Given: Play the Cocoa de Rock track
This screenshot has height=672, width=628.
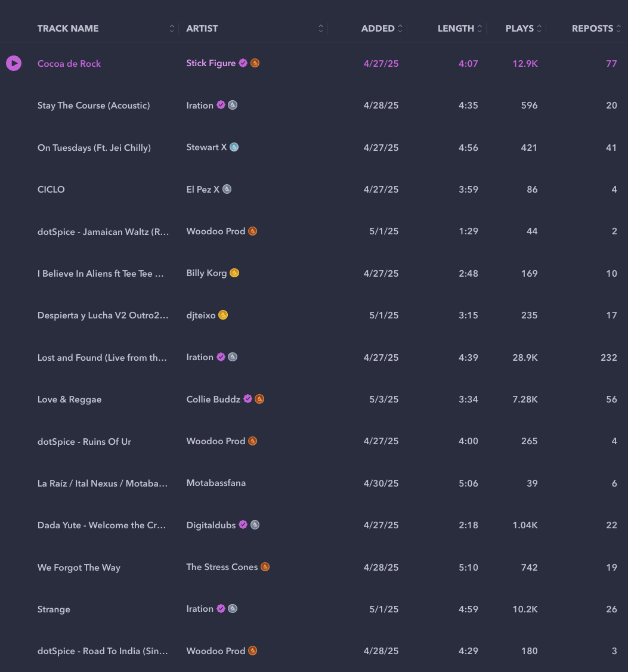Looking at the screenshot, I should (14, 63).
